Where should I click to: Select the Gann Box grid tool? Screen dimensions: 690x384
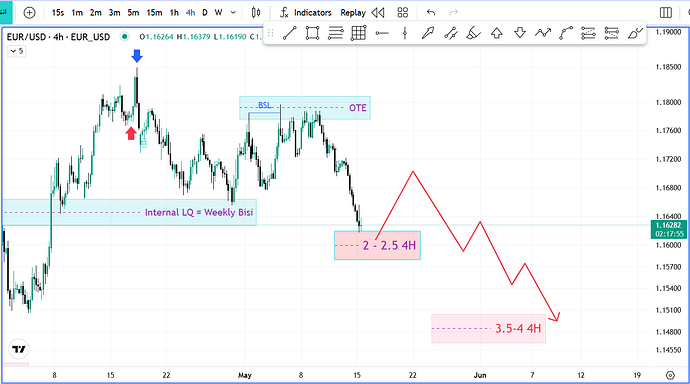(359, 33)
